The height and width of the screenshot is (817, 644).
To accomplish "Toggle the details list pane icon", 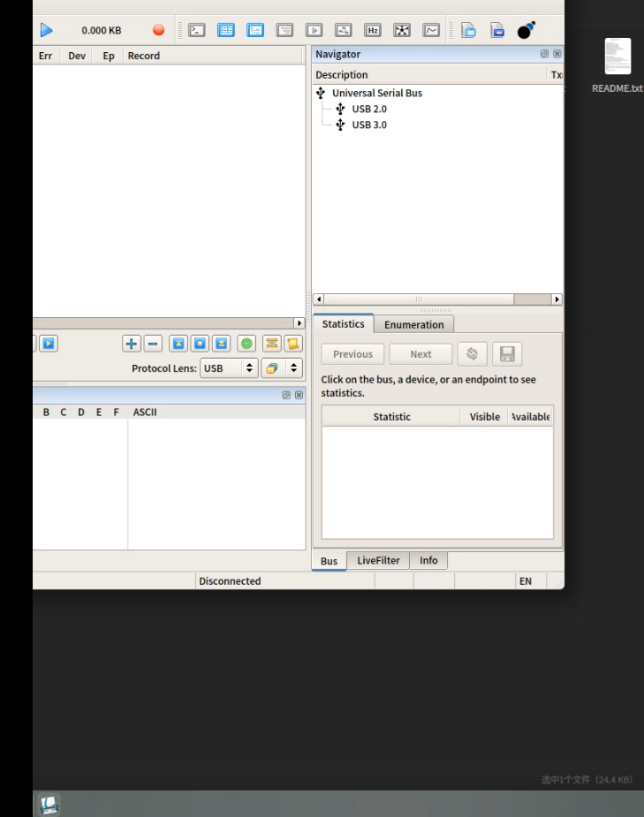I will click(284, 30).
